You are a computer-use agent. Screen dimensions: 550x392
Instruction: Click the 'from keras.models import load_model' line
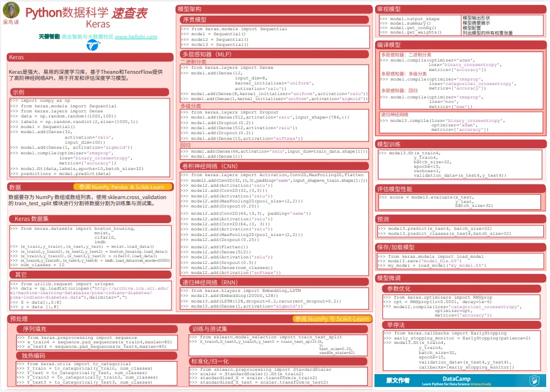[431, 257]
